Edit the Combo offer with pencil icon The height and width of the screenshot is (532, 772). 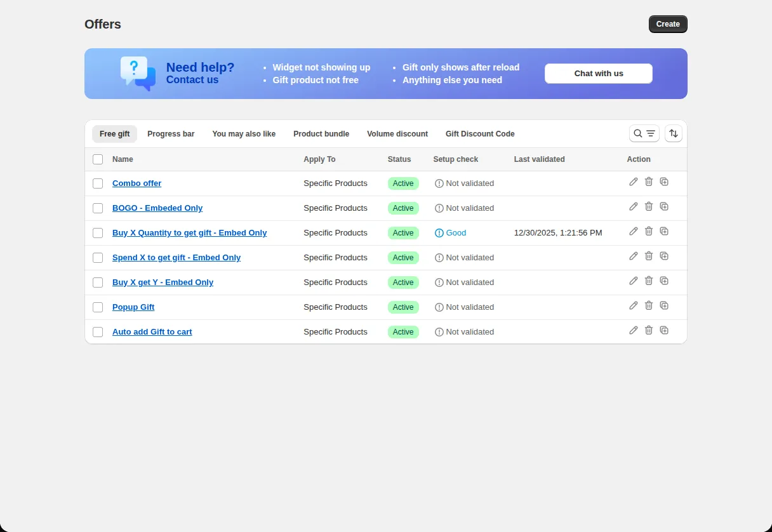tap(633, 182)
